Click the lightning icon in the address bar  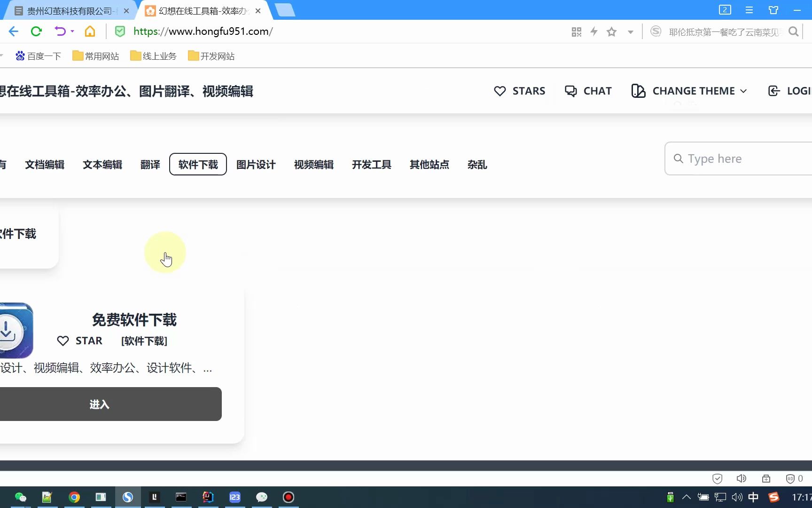[x=594, y=31]
